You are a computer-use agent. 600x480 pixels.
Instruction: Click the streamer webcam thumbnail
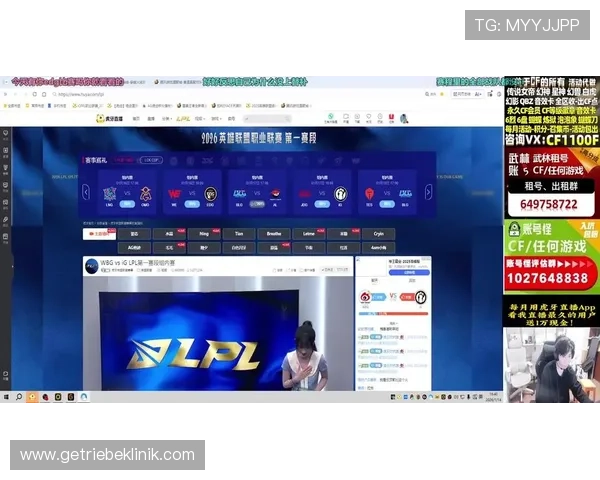pyautogui.click(x=551, y=365)
